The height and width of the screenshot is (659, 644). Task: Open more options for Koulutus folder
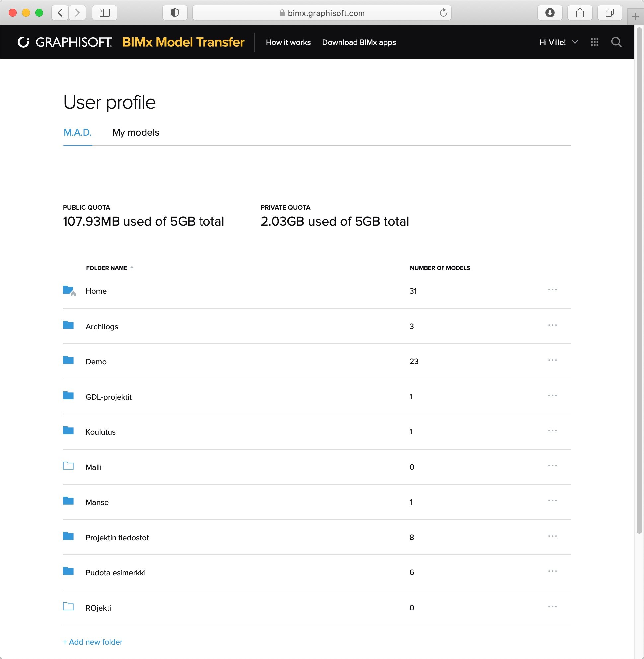[x=552, y=430]
